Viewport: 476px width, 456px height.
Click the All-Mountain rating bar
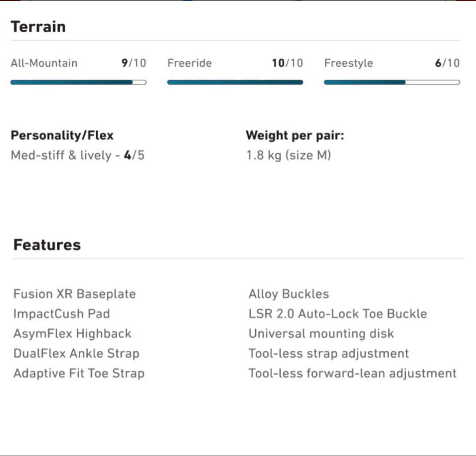tap(78, 82)
